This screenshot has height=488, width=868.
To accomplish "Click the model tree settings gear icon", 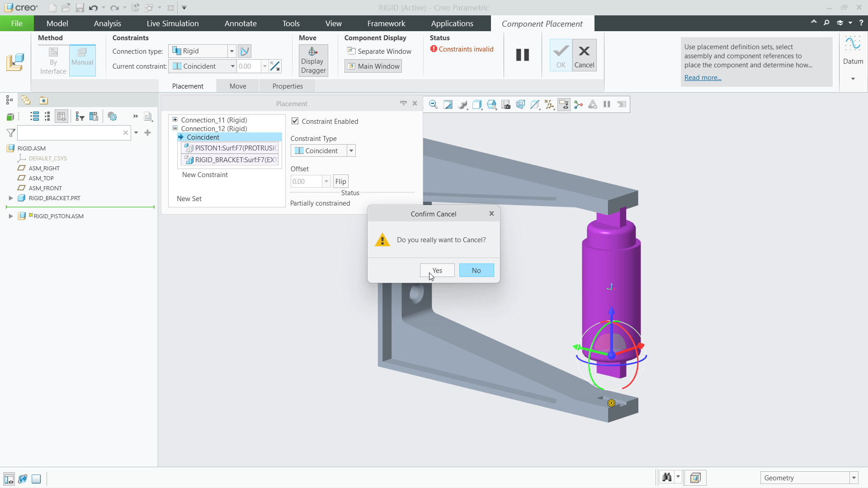I will tap(112, 117).
